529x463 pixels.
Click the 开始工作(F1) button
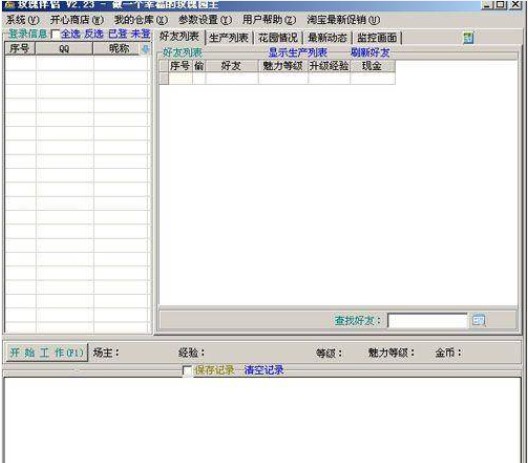point(47,353)
